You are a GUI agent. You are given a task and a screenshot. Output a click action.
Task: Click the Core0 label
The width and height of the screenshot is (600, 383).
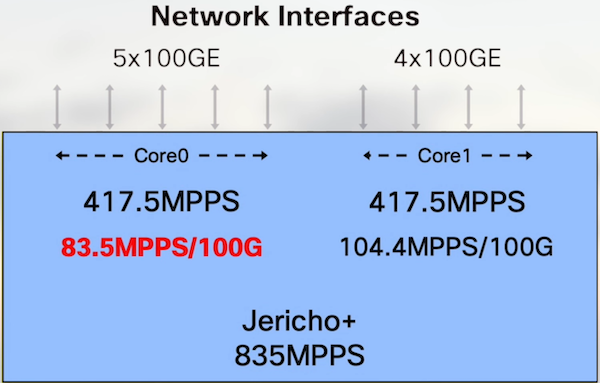[161, 156]
